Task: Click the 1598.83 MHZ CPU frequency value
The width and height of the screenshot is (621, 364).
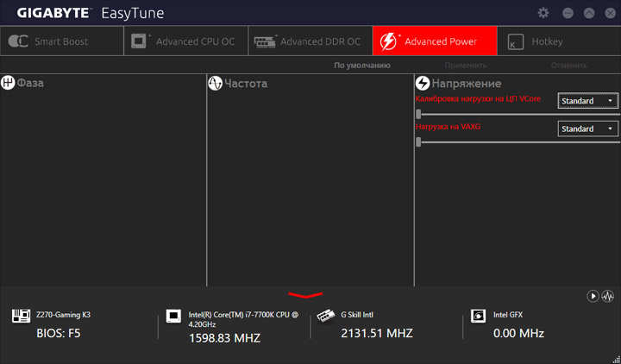Action: click(224, 338)
